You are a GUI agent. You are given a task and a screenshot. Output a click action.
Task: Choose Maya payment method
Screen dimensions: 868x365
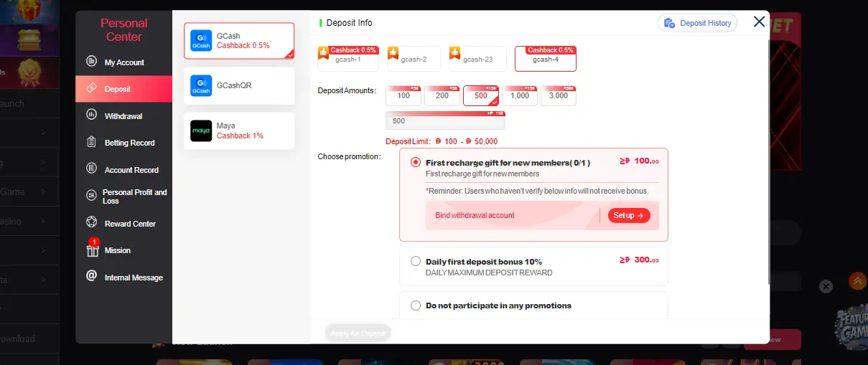point(239,131)
